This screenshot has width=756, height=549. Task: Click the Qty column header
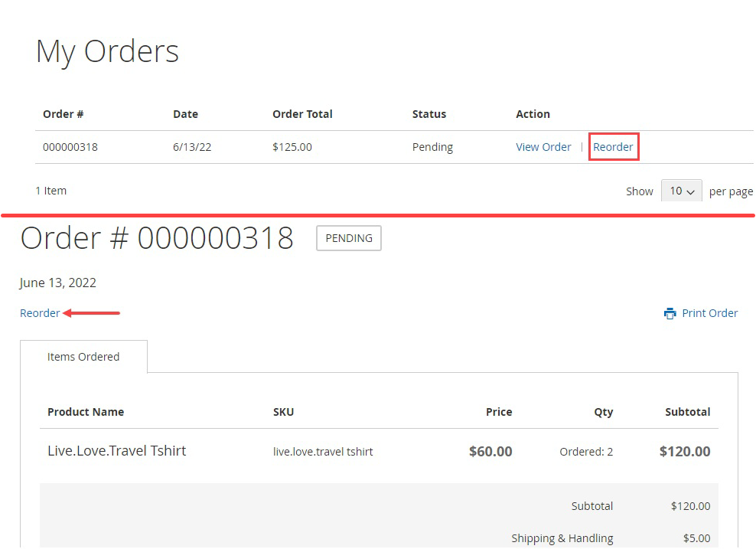point(603,412)
